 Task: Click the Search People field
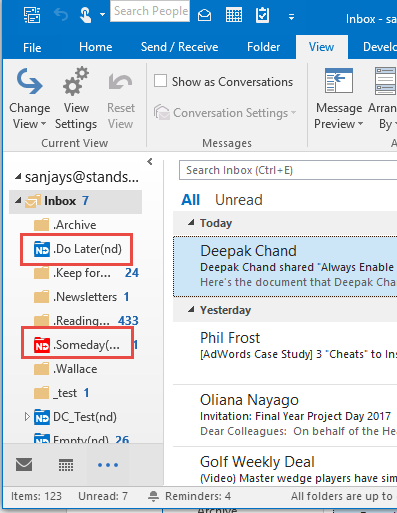point(150,11)
